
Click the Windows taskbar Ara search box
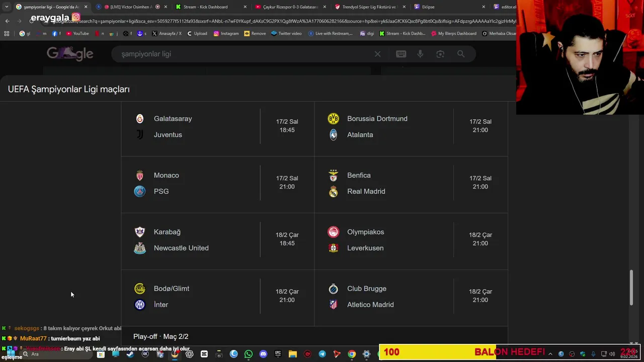click(x=55, y=354)
